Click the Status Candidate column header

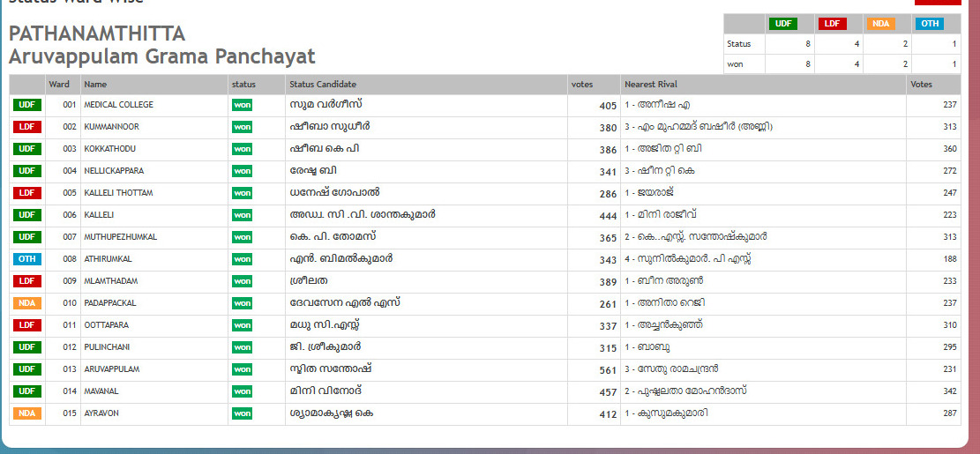pos(323,85)
